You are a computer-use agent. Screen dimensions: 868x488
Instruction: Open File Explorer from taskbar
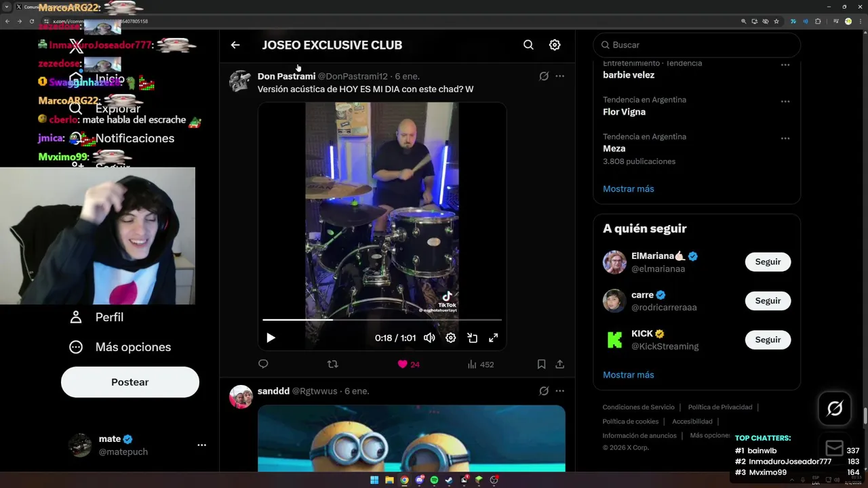[389, 480]
